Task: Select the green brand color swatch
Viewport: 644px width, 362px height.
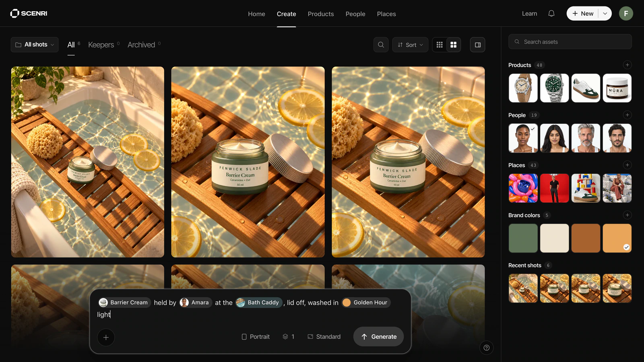Action: click(523, 238)
